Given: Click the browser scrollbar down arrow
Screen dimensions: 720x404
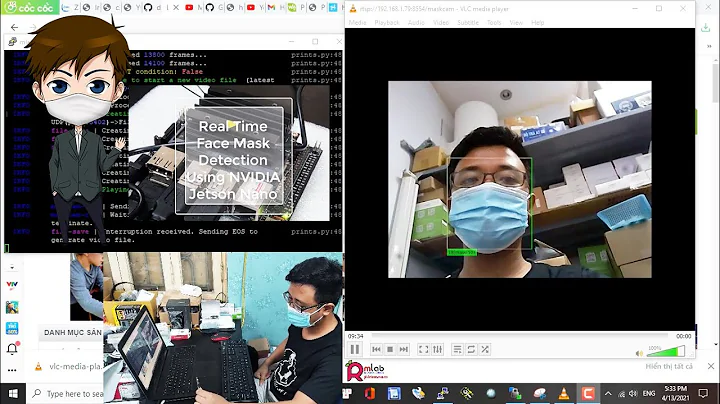Looking at the screenshot, I should (x=716, y=344).
